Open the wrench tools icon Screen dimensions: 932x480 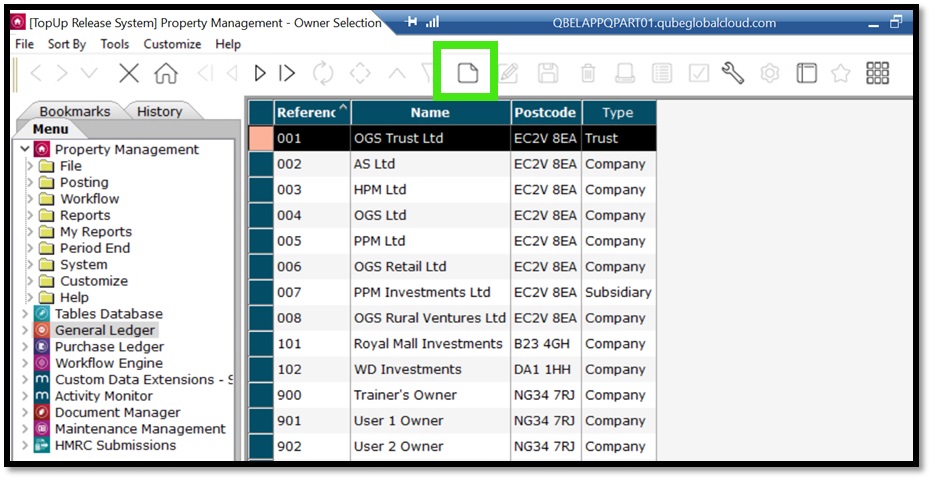[x=733, y=73]
